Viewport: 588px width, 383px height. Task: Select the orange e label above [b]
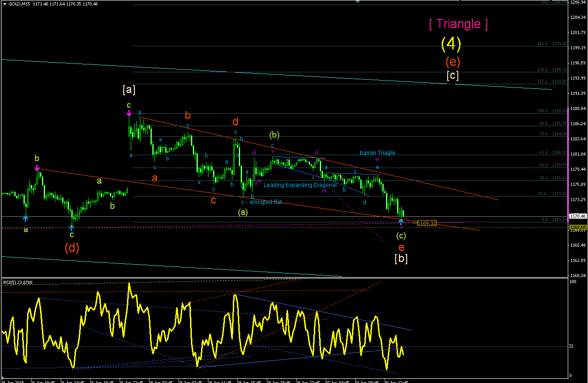401,248
